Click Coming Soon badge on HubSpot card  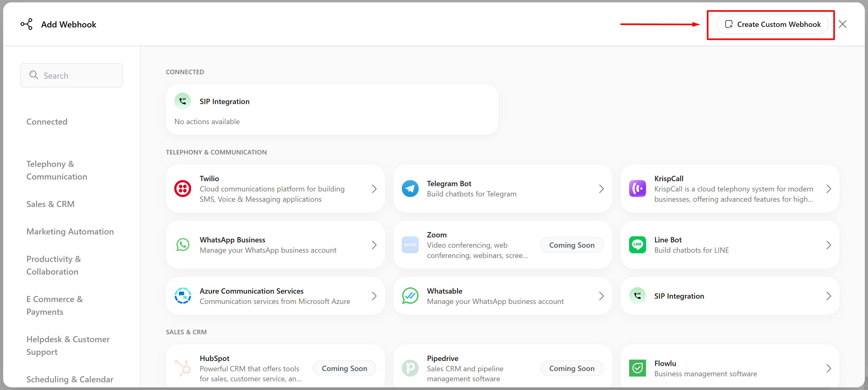(344, 368)
